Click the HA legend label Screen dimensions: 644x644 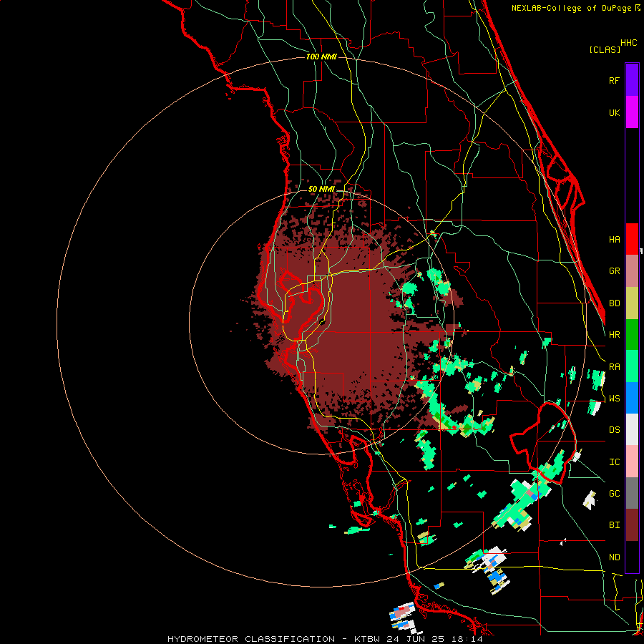[x=614, y=240]
